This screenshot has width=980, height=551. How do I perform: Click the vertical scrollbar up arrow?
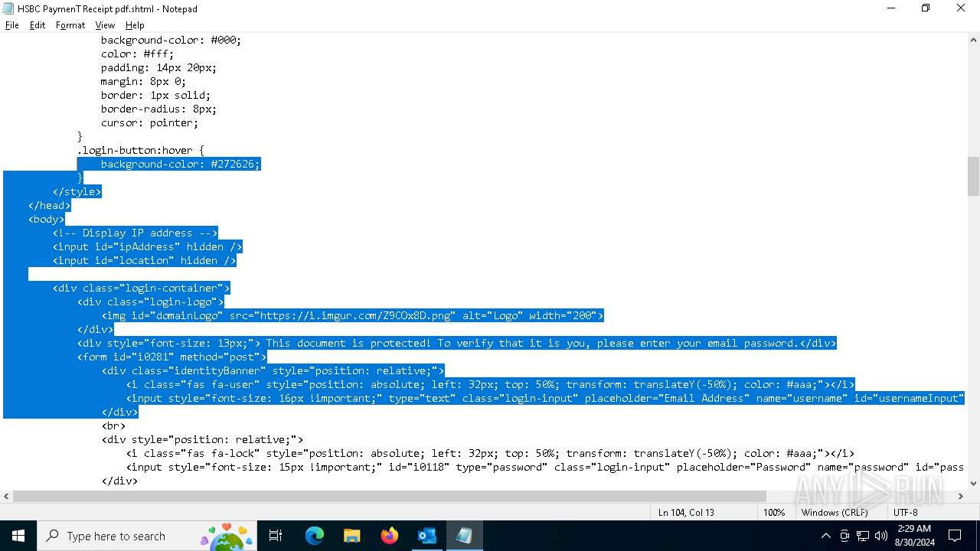[973, 41]
